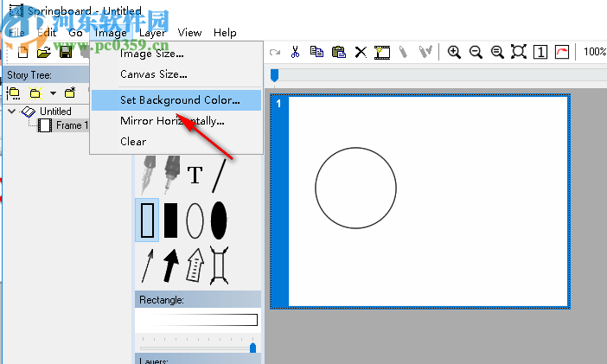This screenshot has height=364, width=607.
Task: Select the straight line tool
Action: pos(220,176)
